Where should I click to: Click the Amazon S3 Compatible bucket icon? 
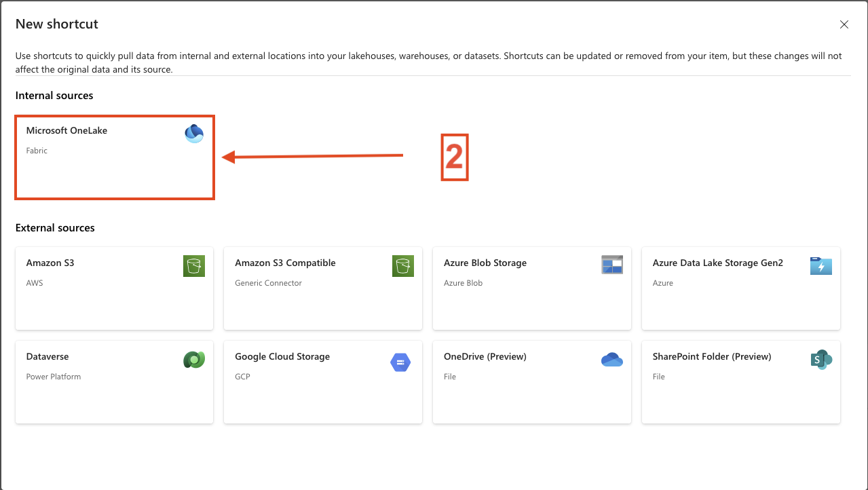click(403, 266)
